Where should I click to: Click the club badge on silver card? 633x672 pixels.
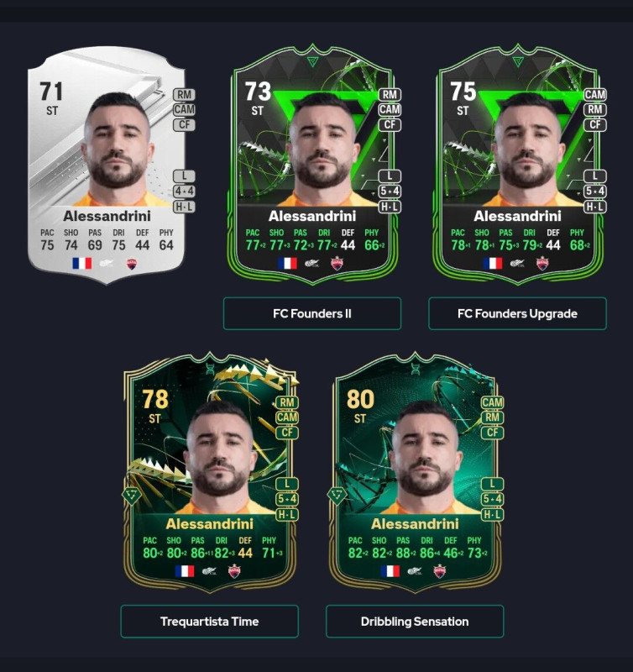coord(132,264)
